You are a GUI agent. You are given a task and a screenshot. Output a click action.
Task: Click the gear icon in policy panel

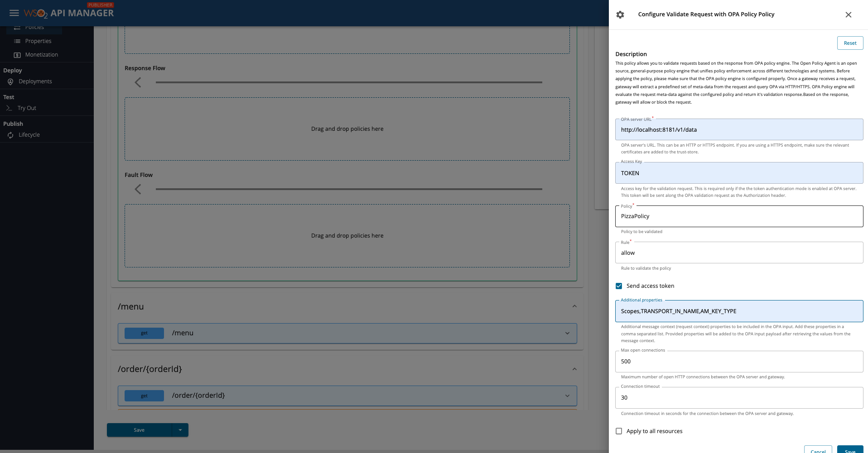tap(620, 14)
